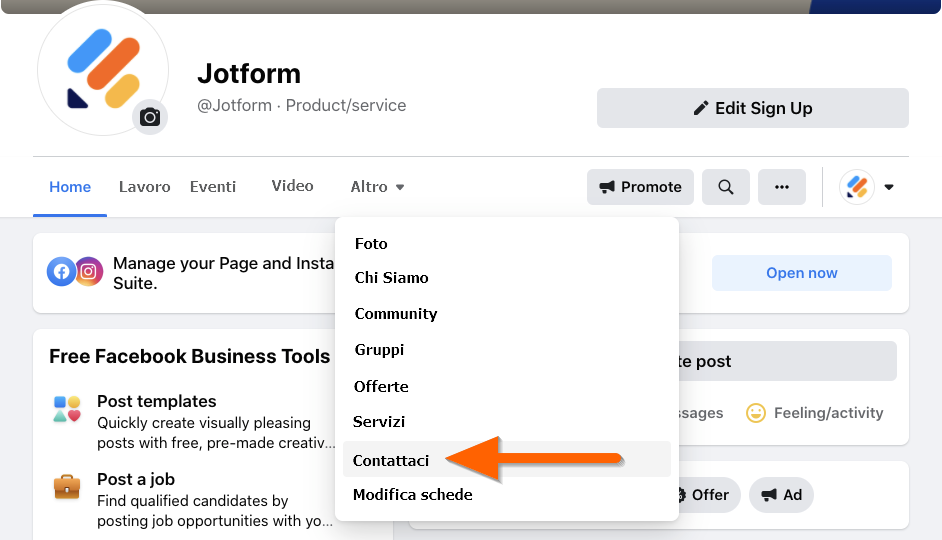942x540 pixels.
Task: Click the camera icon on profile picture
Action: tap(150, 117)
